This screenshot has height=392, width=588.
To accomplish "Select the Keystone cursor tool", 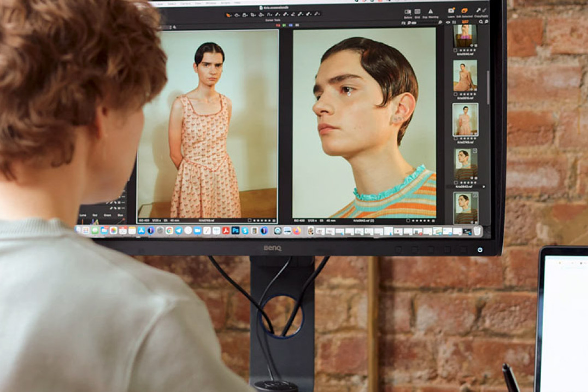I will click(269, 15).
